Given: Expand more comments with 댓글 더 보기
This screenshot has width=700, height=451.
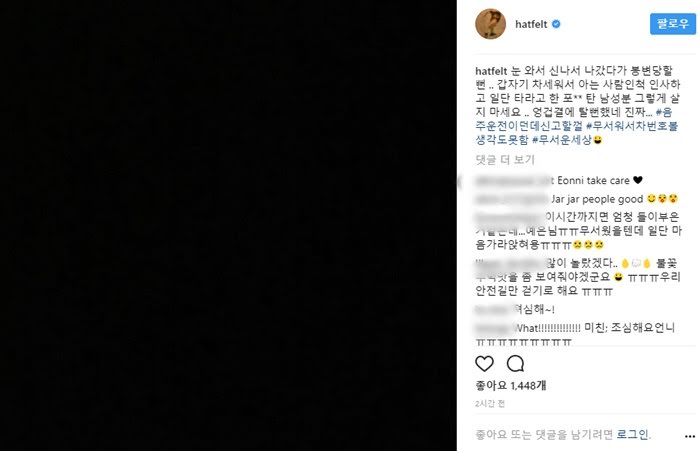Looking at the screenshot, I should tap(505, 159).
